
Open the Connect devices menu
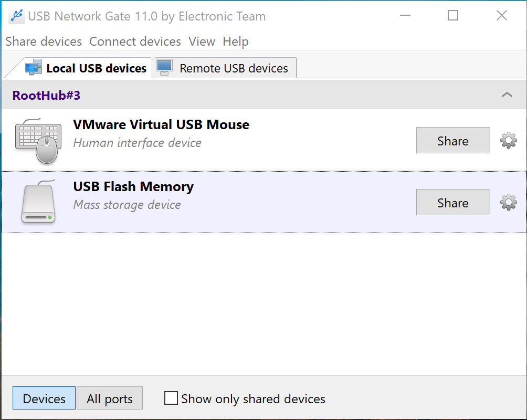click(135, 41)
